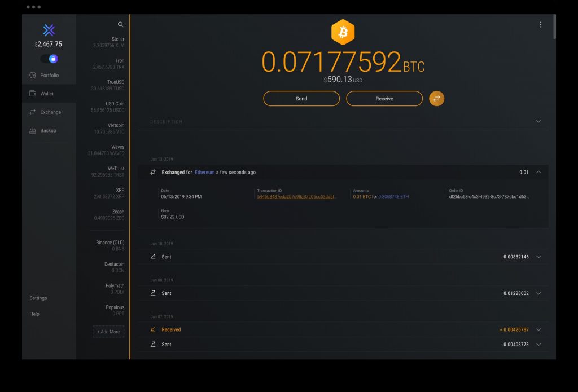Viewport: 578px width, 392px height.
Task: Click the Portfolio pie chart icon
Action: tap(33, 75)
